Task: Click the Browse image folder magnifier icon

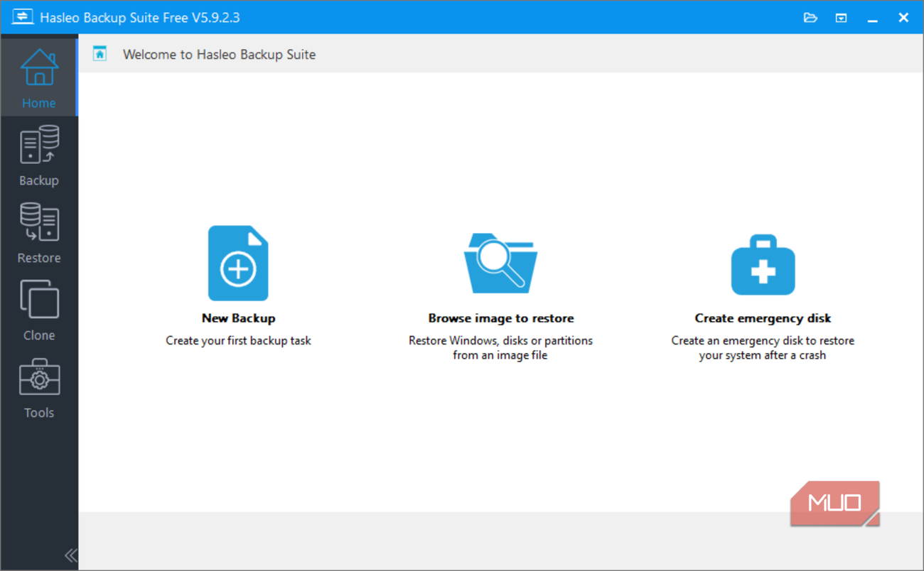Action: pyautogui.click(x=500, y=263)
